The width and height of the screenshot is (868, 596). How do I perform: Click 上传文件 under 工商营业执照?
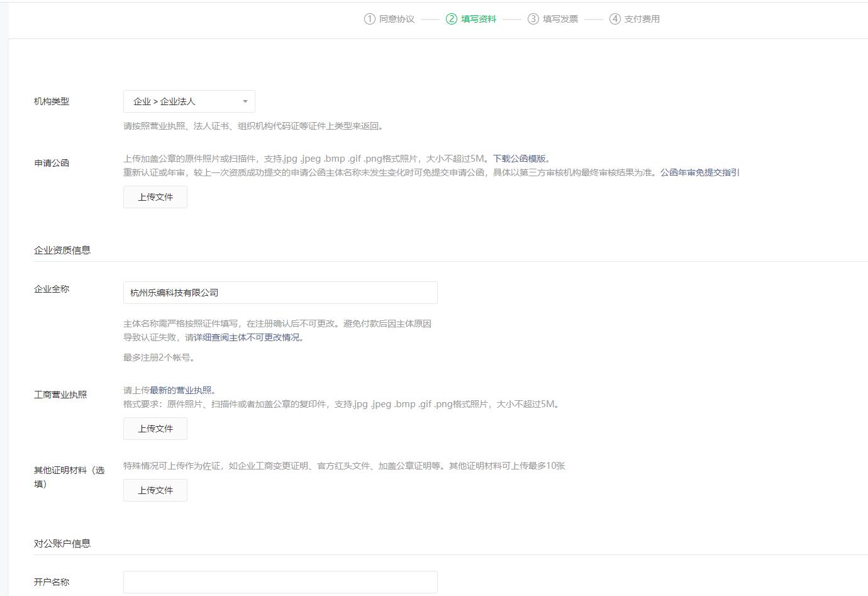[x=155, y=428]
